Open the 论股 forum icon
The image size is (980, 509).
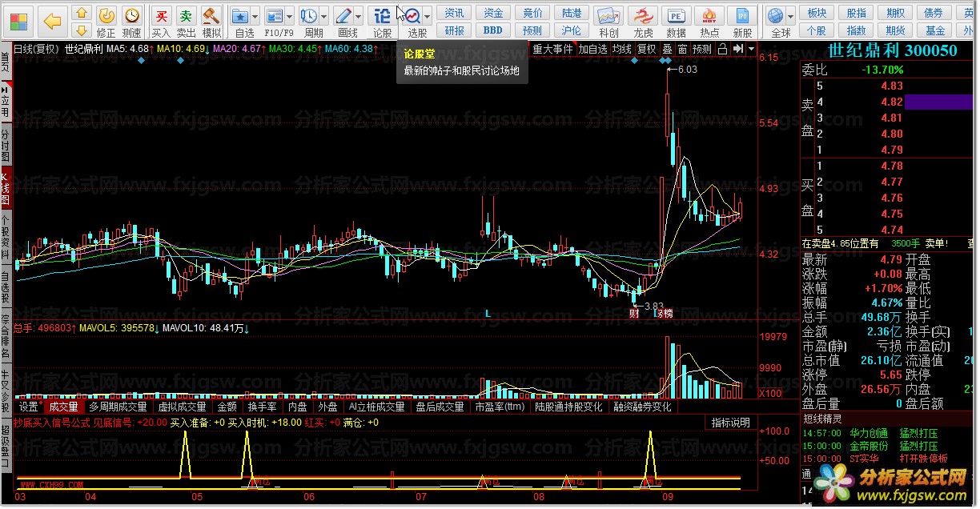point(383,15)
